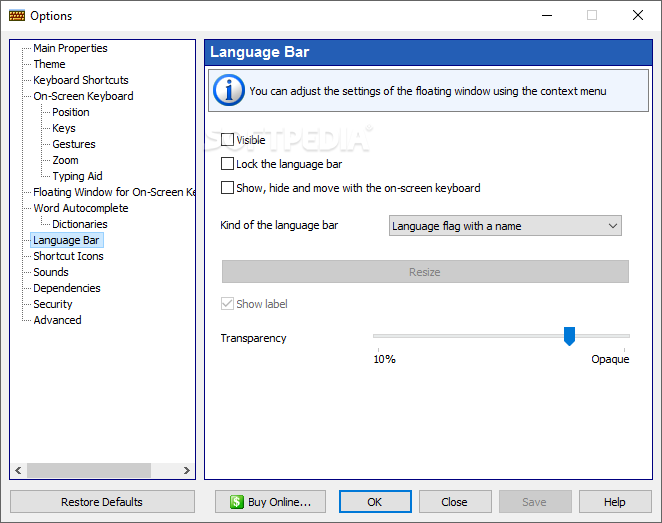Confirm with the OK button
The image size is (662, 523).
[375, 502]
